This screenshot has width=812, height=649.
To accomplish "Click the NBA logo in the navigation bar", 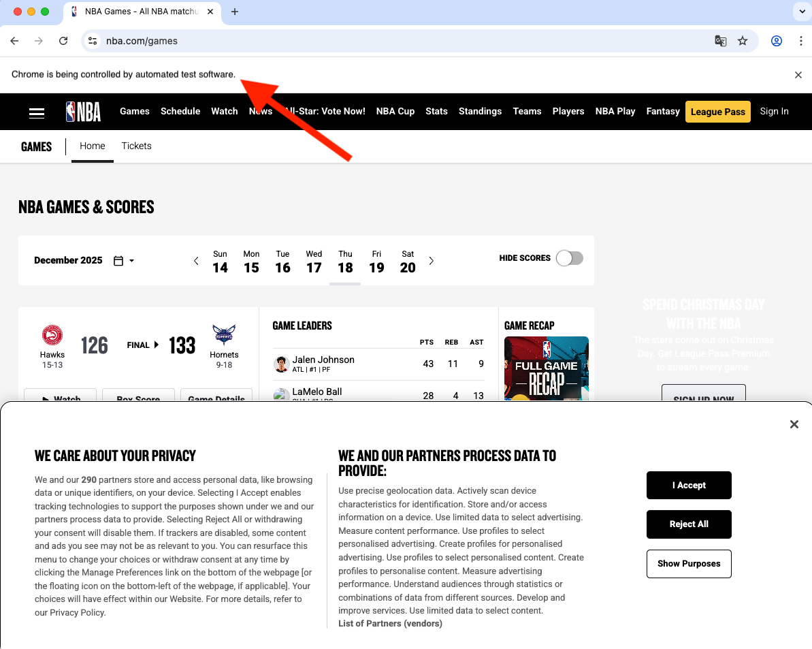I will (83, 112).
